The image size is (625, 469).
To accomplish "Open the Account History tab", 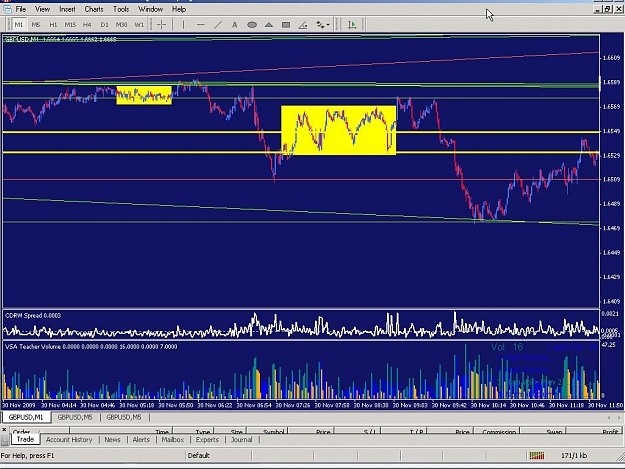I will click(69, 440).
